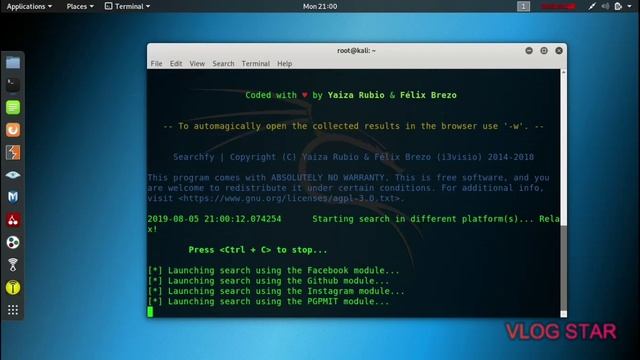Show all applications grid
Image resolution: width=640 pixels, height=360 pixels.
click(x=13, y=310)
